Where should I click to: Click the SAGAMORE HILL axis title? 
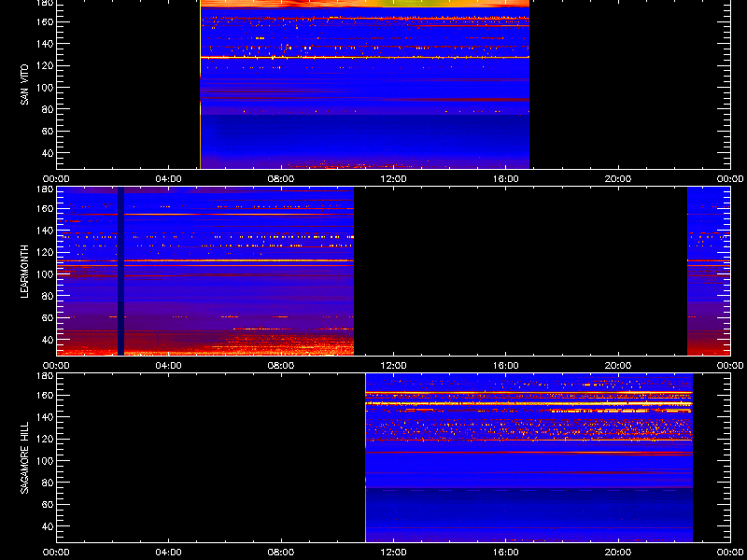[25, 457]
